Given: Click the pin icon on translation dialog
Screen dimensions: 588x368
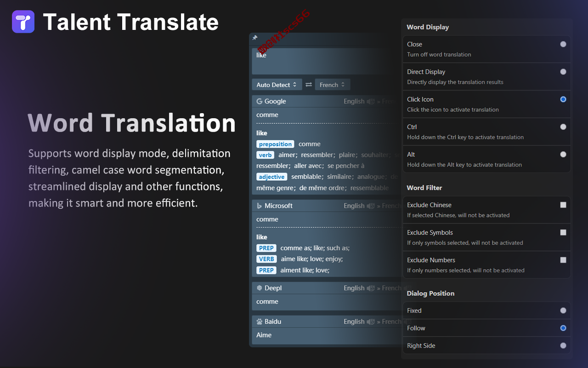Looking at the screenshot, I should (255, 38).
